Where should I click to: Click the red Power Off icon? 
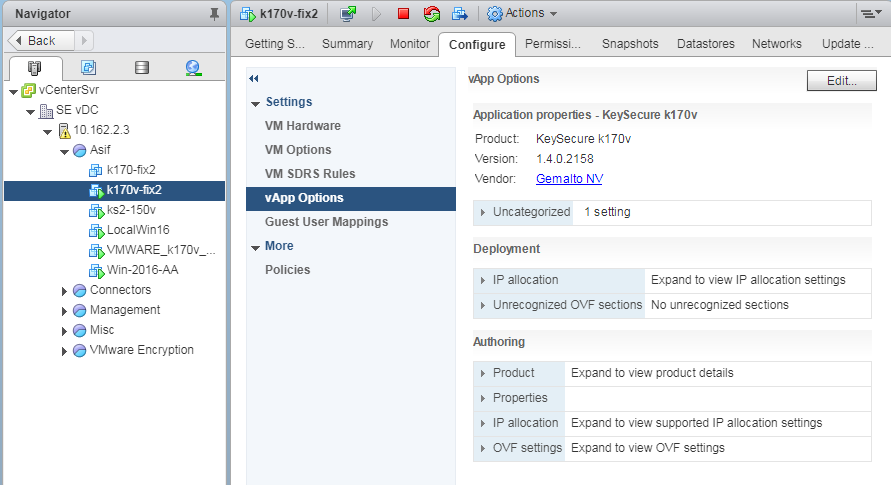point(403,14)
